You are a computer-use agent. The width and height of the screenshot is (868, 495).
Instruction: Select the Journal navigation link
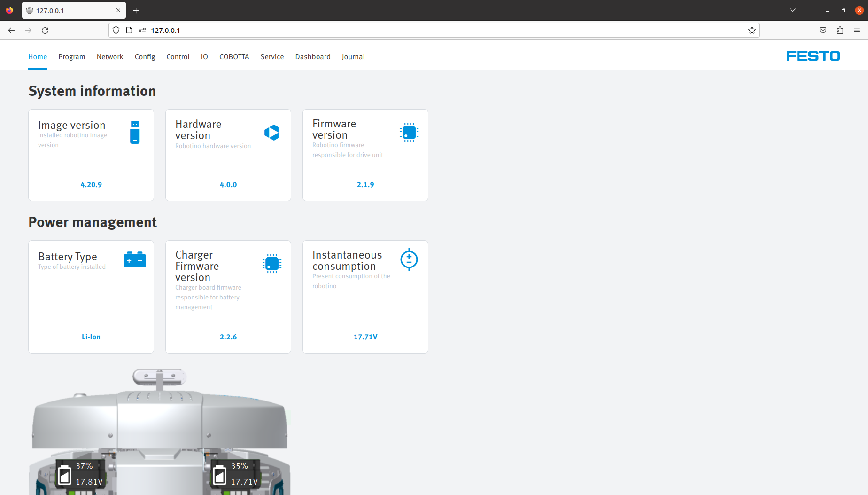(x=353, y=57)
